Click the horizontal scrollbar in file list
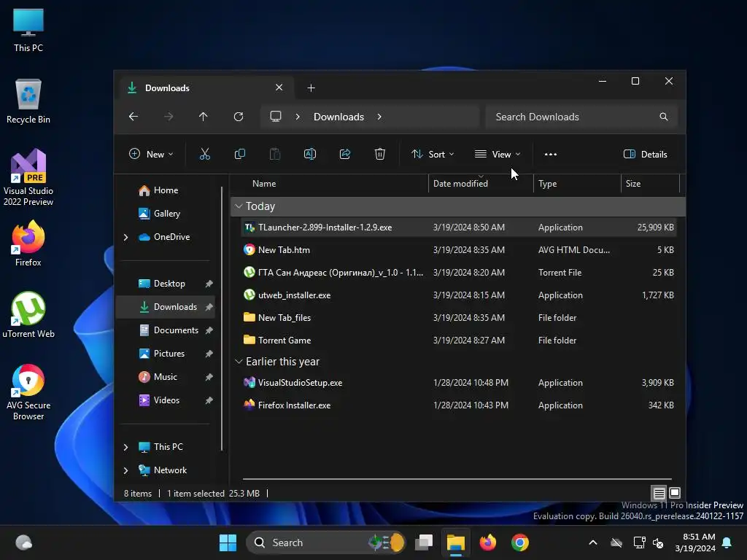This screenshot has height=560, width=747. pos(457,479)
